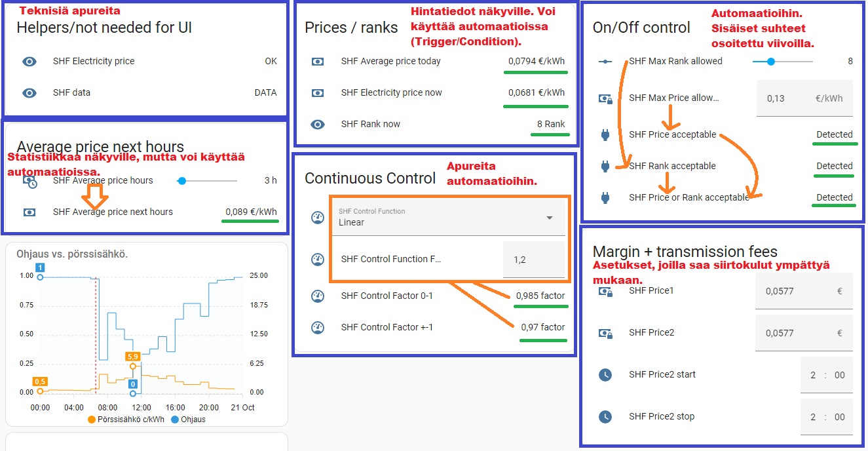Click SHF Price2 start hour field
The width and height of the screenshot is (868, 451).
(813, 376)
